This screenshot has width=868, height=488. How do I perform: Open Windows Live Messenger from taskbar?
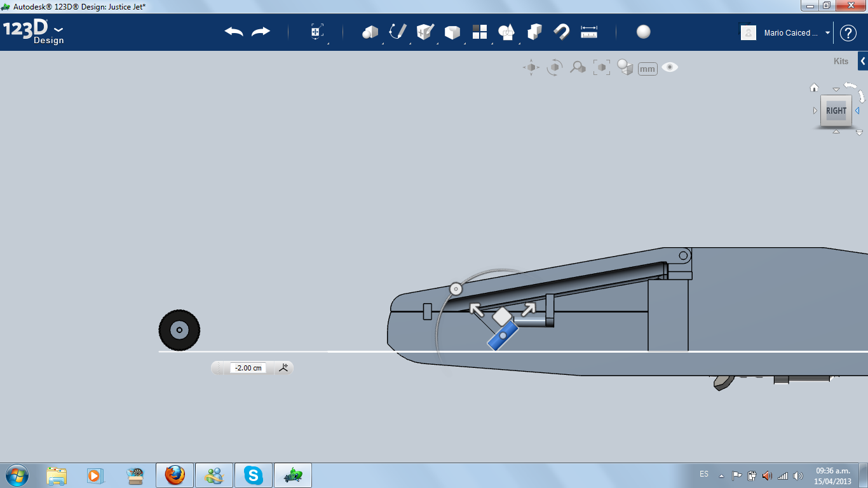[214, 475]
